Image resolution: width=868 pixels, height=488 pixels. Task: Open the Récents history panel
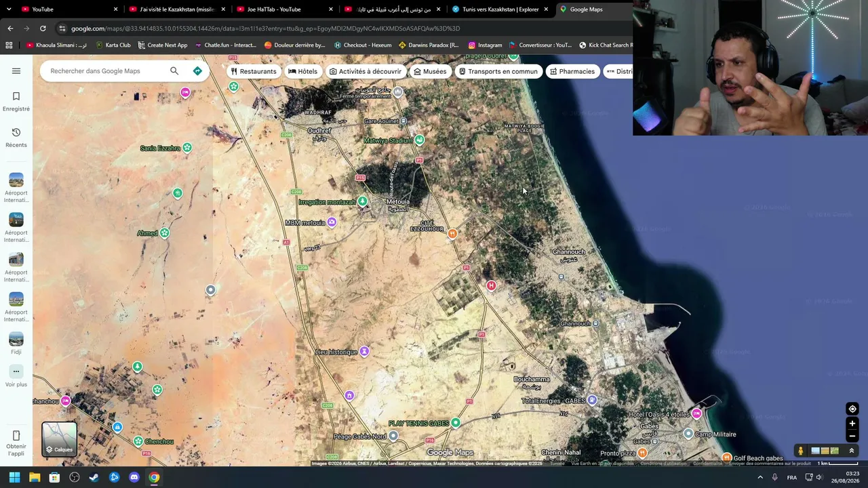(16, 137)
